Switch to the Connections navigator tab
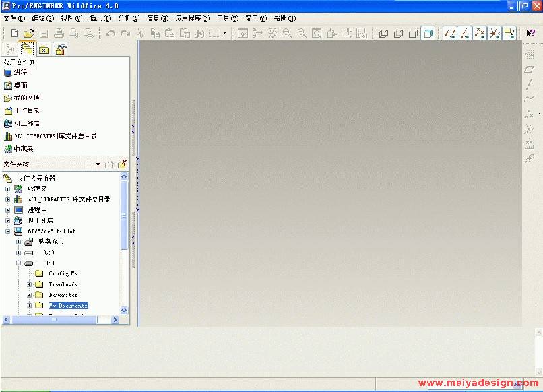Image resolution: width=543 pixels, height=392 pixels. [60, 50]
